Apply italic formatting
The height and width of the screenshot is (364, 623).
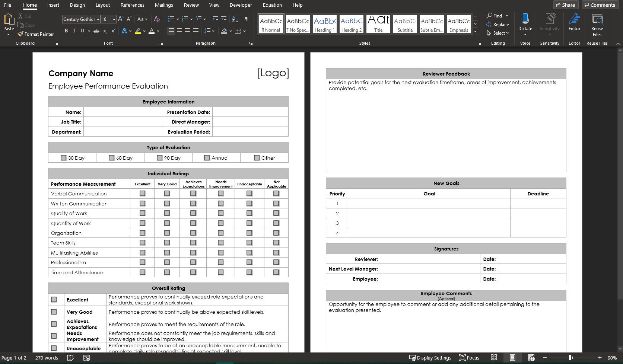(x=74, y=31)
